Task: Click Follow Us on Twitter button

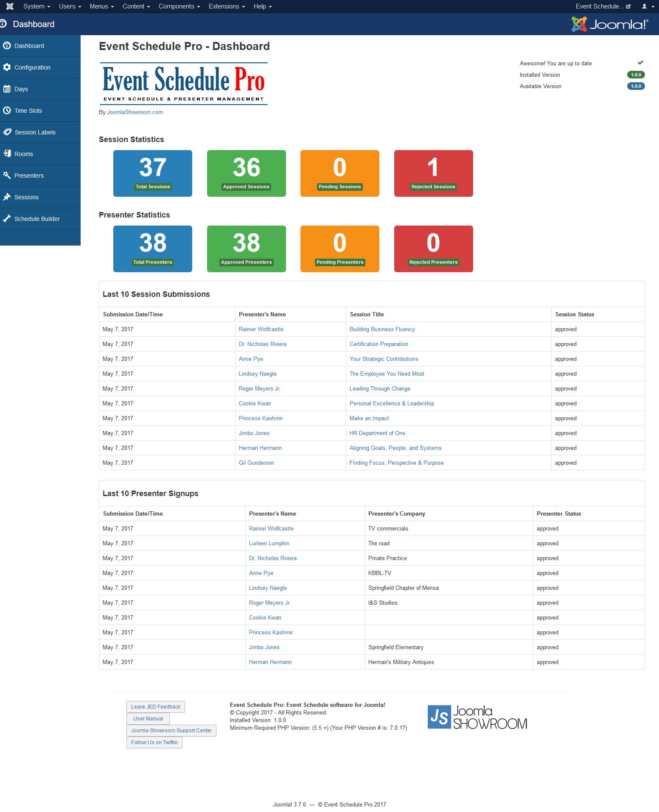Action: (x=154, y=742)
